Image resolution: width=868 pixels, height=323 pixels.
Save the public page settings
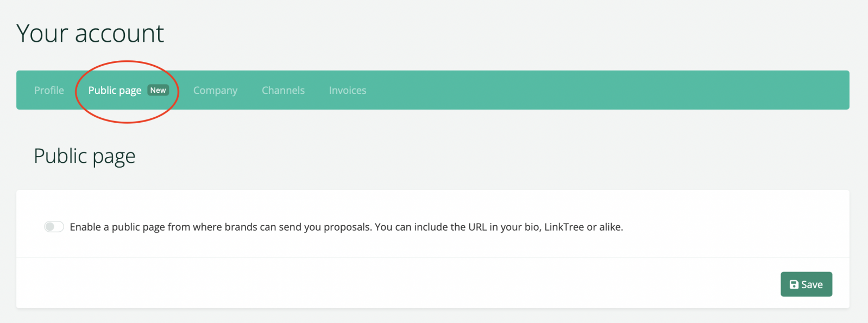[806, 284]
